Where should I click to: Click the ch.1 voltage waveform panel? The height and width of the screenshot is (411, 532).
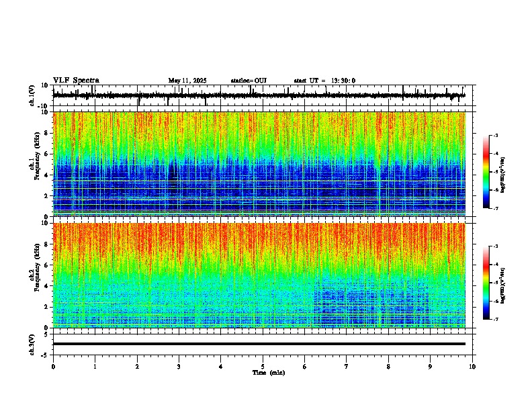[263, 95]
